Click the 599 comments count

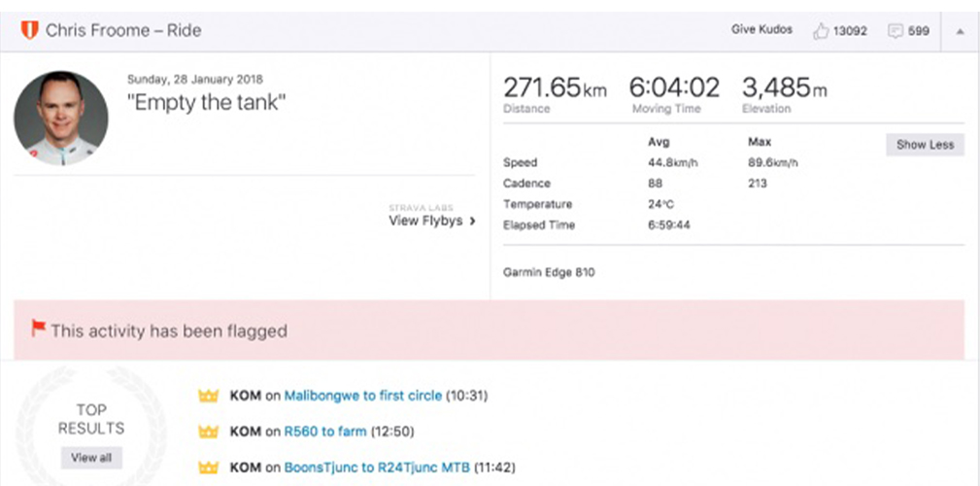tap(918, 31)
